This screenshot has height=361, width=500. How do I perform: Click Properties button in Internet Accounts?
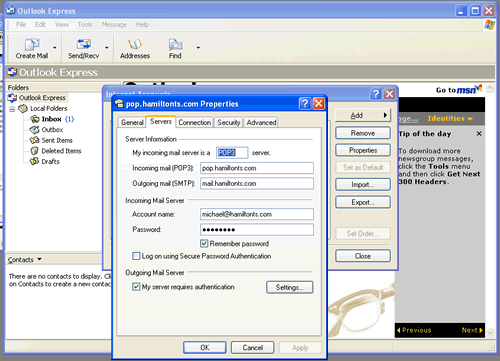[x=363, y=150]
